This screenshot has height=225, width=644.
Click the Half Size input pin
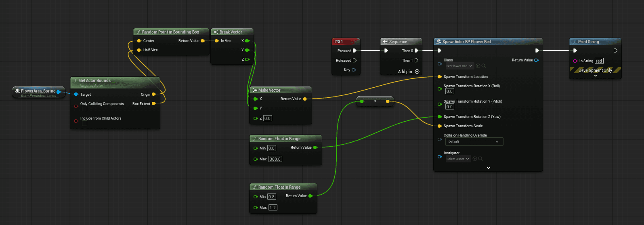coord(139,50)
